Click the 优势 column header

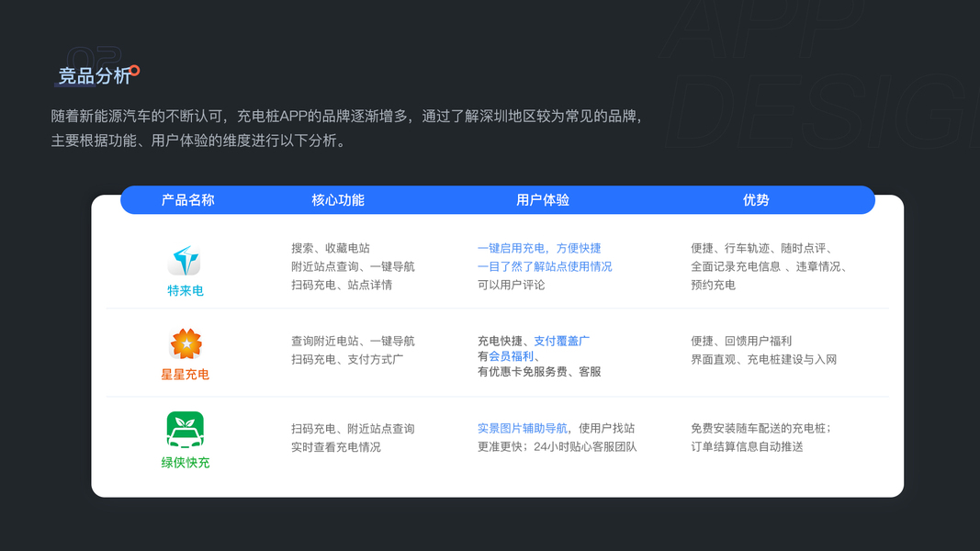tap(756, 200)
